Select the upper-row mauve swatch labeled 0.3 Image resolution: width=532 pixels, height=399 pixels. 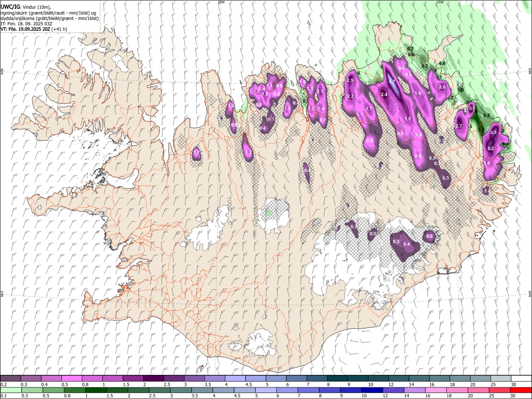(x=31, y=379)
